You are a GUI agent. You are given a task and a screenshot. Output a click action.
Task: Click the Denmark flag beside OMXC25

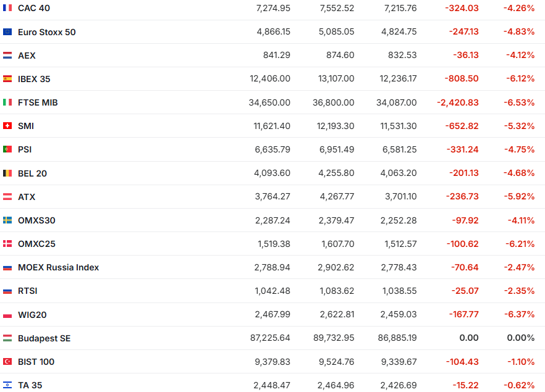[7, 244]
